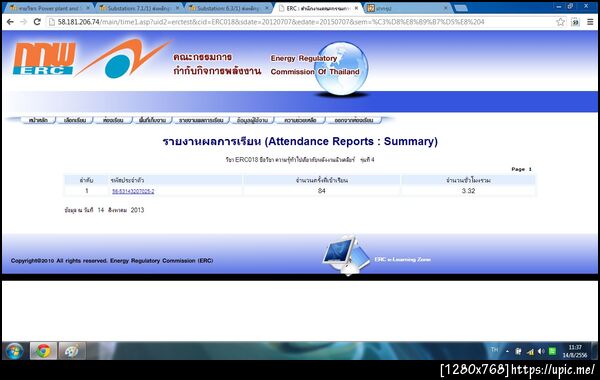
Task: Click the Copyright 2010 ERC footer text
Action: [x=112, y=261]
